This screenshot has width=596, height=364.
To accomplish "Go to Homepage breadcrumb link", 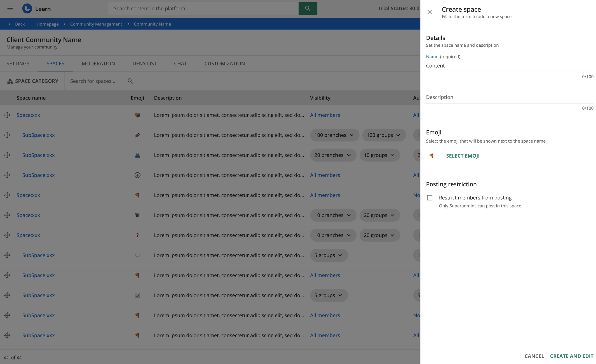I will tap(48, 24).
